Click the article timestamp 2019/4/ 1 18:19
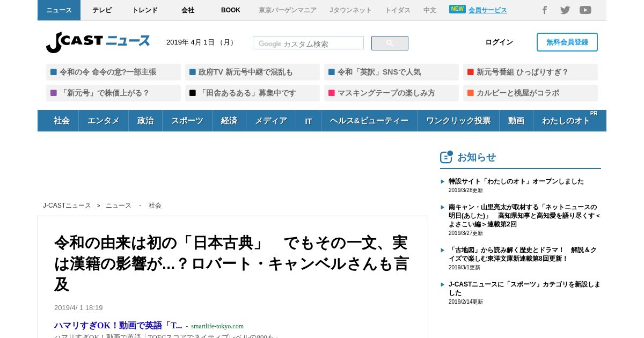Image resolution: width=644 pixels, height=338 pixels. tap(78, 308)
